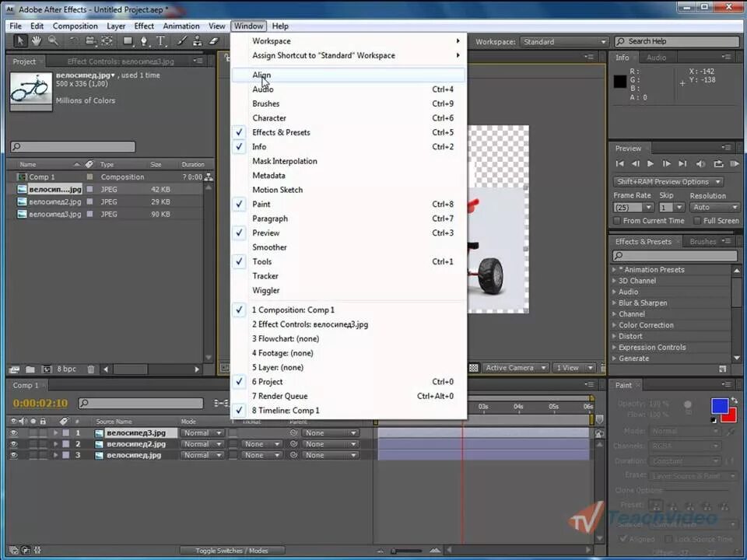Start RAM Preview playback
Image resolution: width=747 pixels, height=560 pixels.
[734, 164]
